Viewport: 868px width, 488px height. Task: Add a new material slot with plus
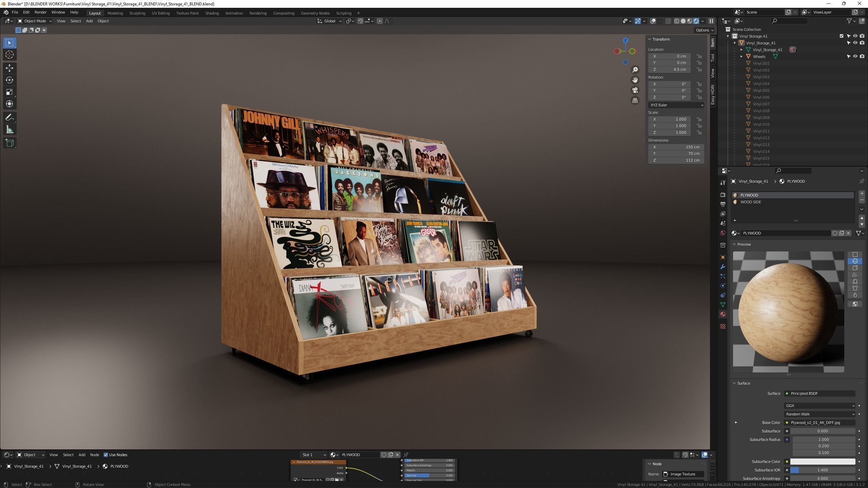point(862,194)
